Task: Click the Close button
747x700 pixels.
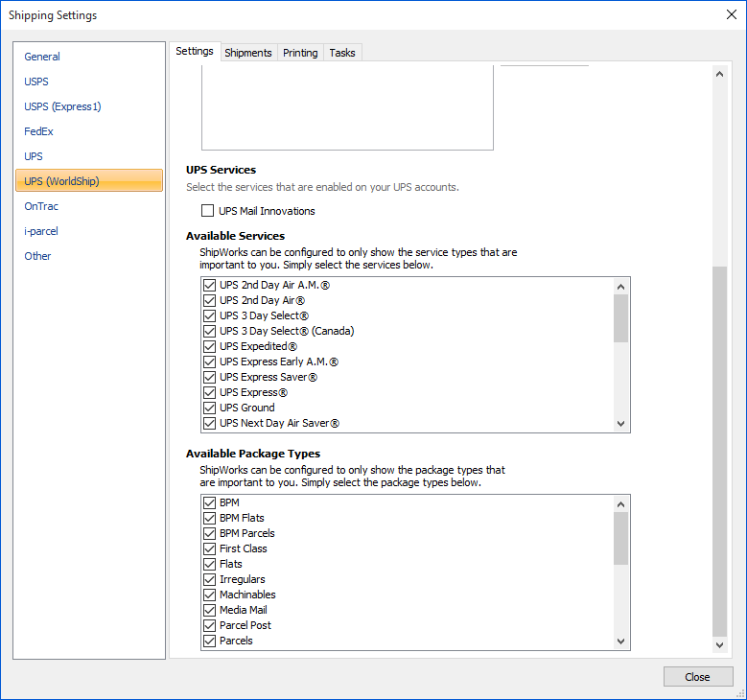Action: point(698,677)
